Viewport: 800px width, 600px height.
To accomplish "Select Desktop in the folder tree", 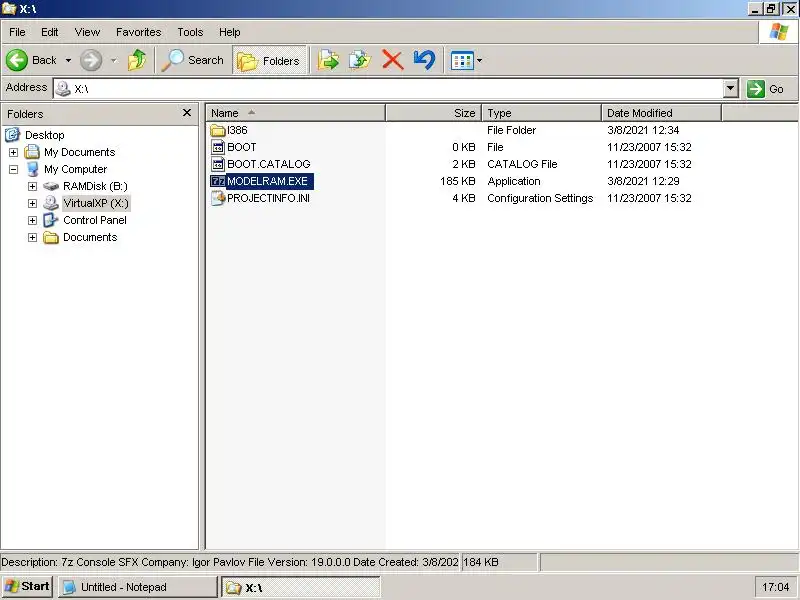I will (x=44, y=135).
